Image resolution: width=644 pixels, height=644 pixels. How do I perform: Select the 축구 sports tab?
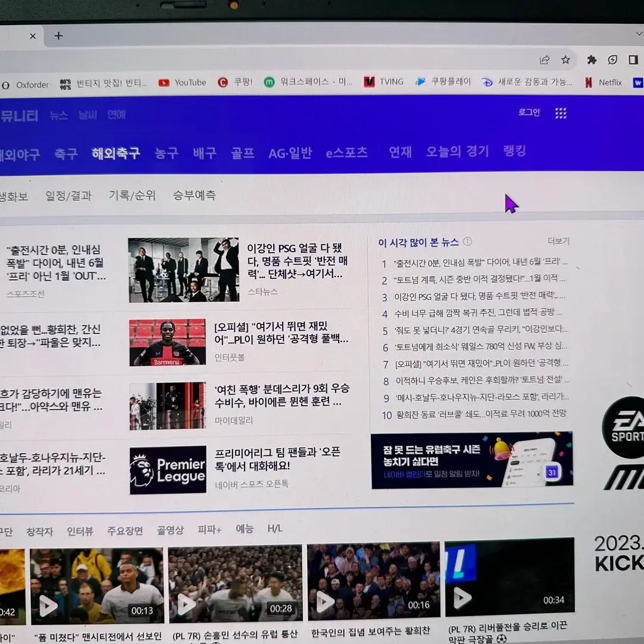pos(66,154)
